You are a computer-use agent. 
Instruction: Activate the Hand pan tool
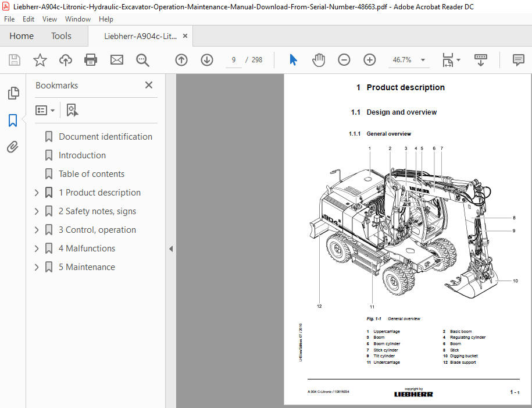click(319, 60)
